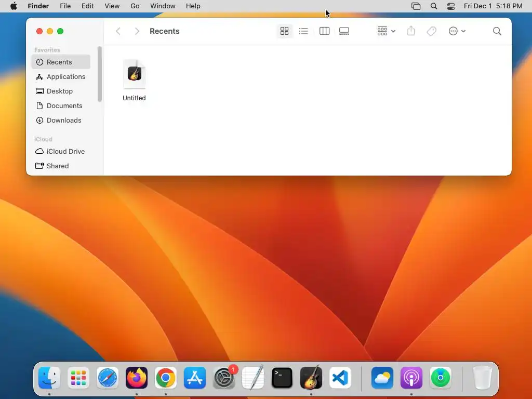Screen dimensions: 532x399
Task: Open the Edit menu
Action: point(87,6)
